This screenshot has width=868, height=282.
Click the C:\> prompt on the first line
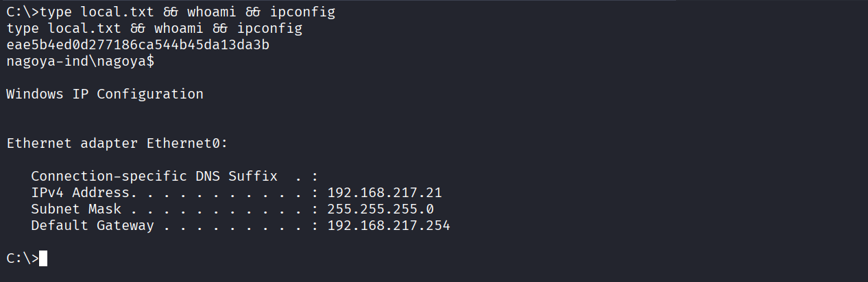23,12
